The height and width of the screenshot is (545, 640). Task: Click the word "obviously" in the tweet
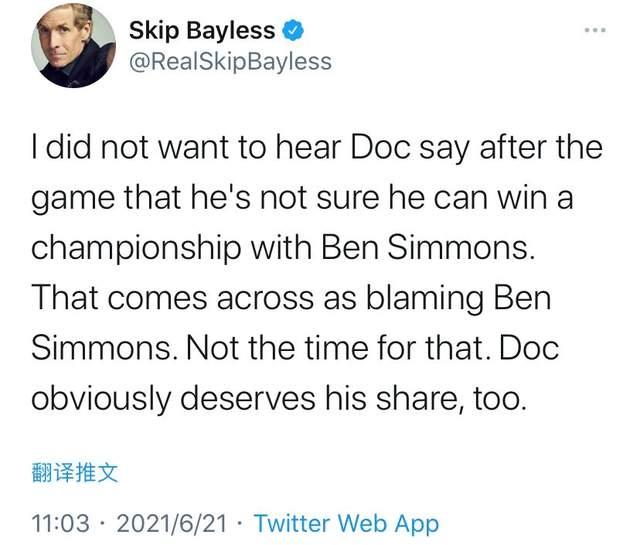tap(104, 398)
